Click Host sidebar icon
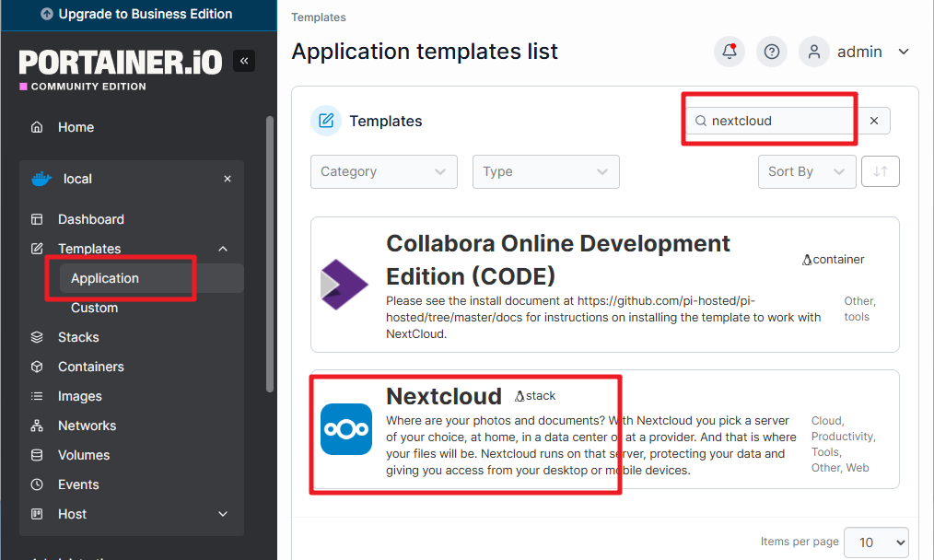Image resolution: width=934 pixels, height=560 pixels. pos(37,514)
